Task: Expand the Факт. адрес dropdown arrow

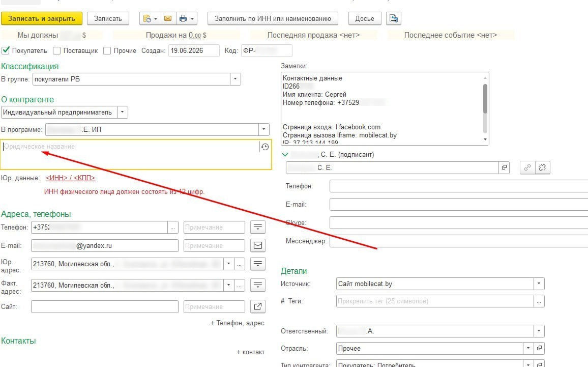Action: coord(228,285)
